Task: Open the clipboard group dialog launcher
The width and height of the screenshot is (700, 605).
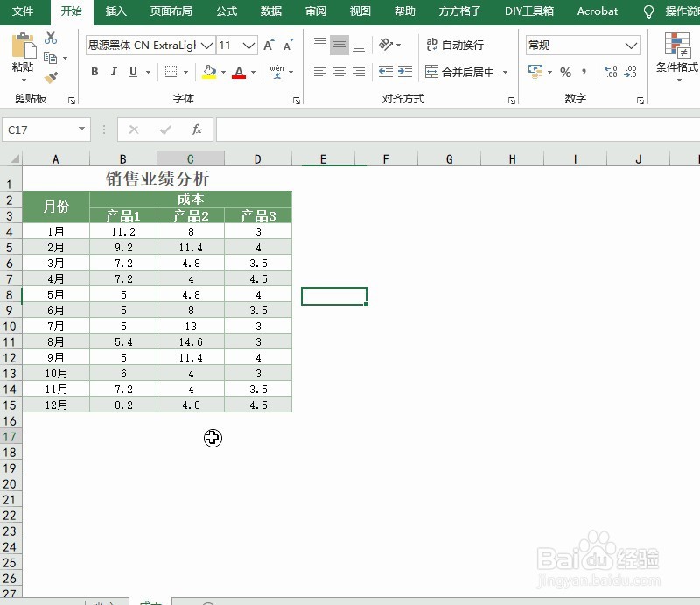Action: point(72,101)
